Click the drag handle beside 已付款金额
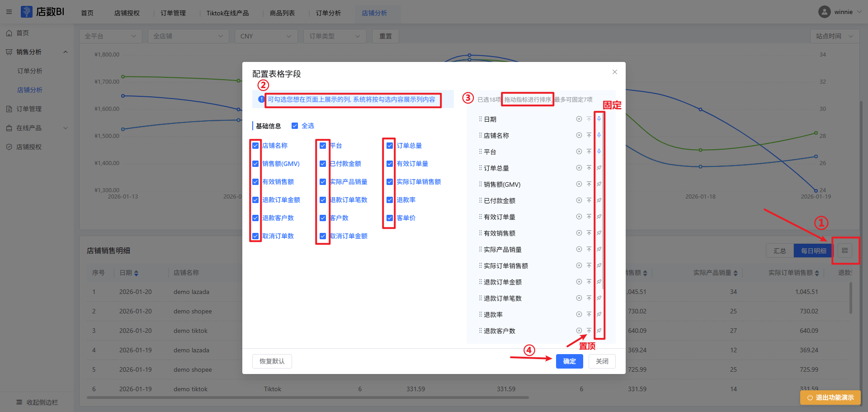 (480, 200)
